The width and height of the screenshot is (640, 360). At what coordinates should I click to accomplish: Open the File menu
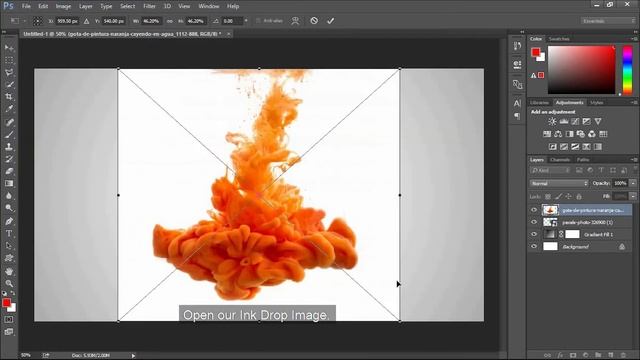[26, 6]
